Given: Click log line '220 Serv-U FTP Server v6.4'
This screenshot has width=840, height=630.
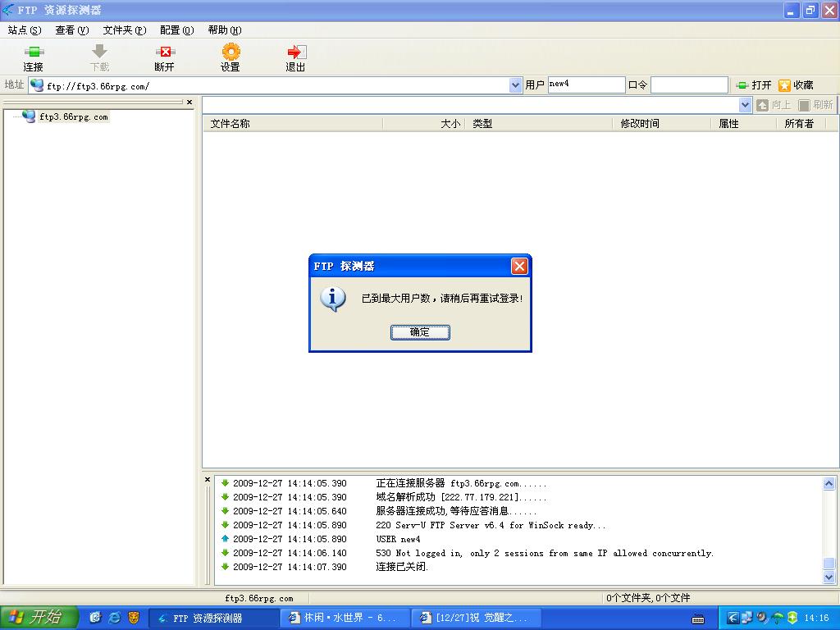Looking at the screenshot, I should pos(491,525).
